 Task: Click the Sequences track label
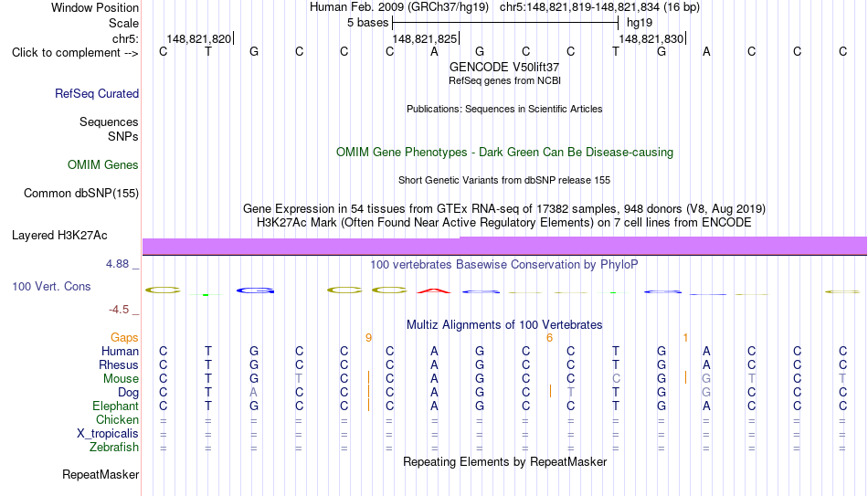(x=109, y=121)
